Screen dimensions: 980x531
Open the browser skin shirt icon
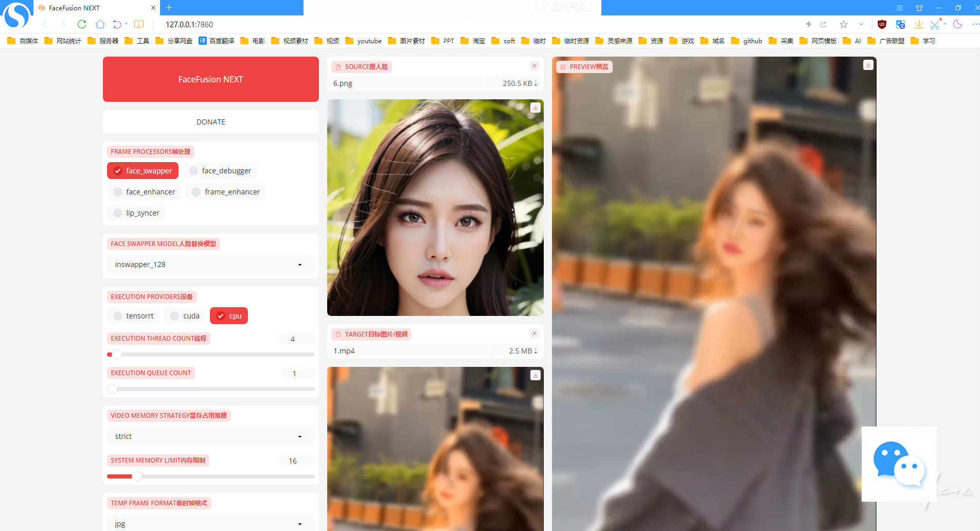click(919, 8)
